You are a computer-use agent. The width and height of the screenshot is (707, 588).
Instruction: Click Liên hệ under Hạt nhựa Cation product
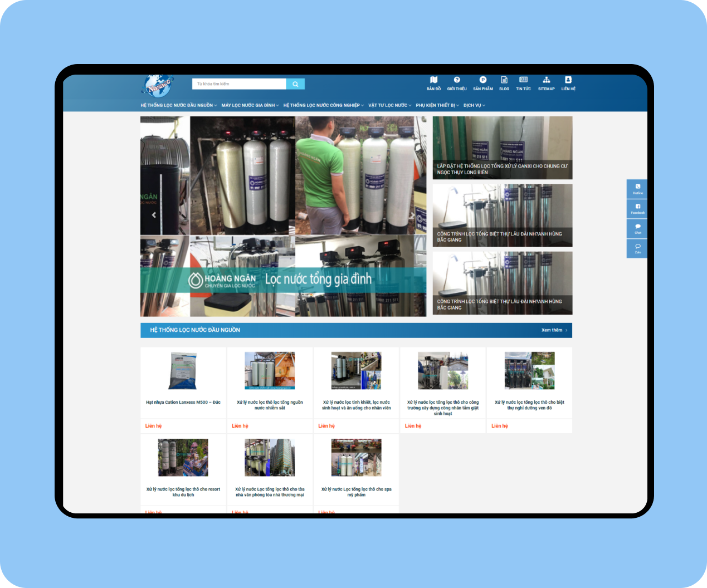154,426
